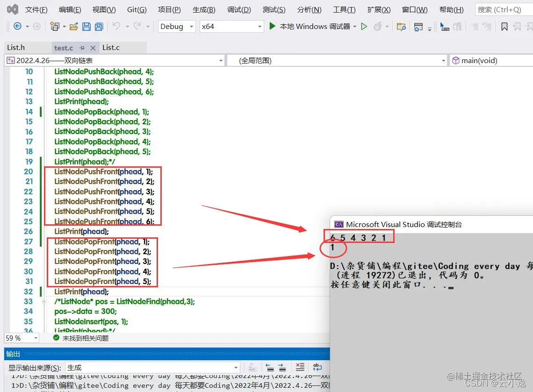The height and width of the screenshot is (392, 533).
Task: Open the 分析(N) menu
Action: click(309, 9)
